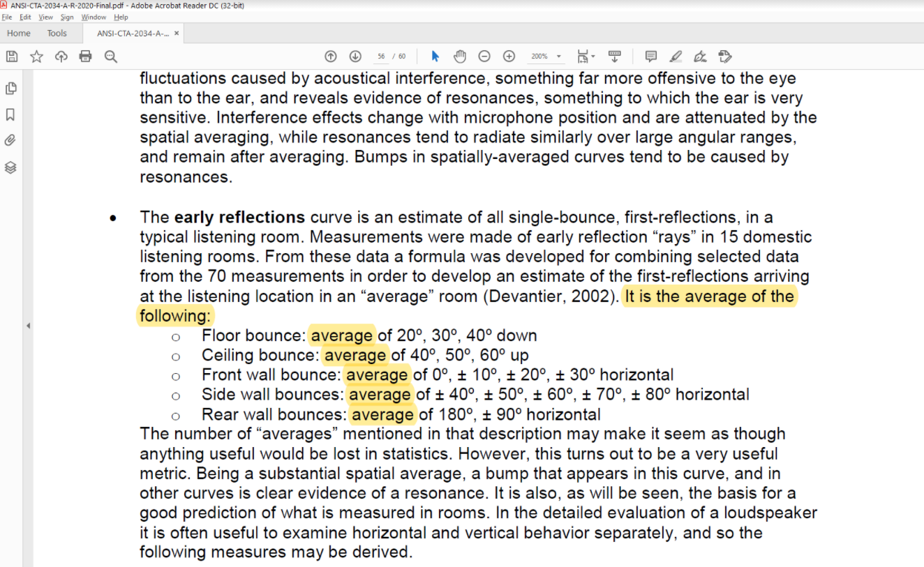
Task: Click the words 'Floor bounce:'
Action: (x=254, y=335)
